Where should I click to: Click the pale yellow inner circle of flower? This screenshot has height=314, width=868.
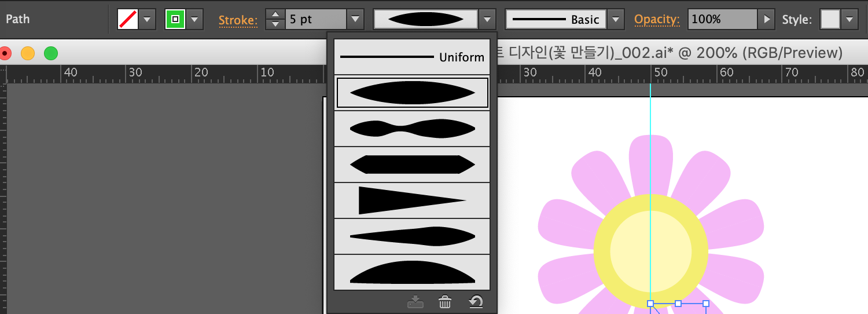(651, 251)
